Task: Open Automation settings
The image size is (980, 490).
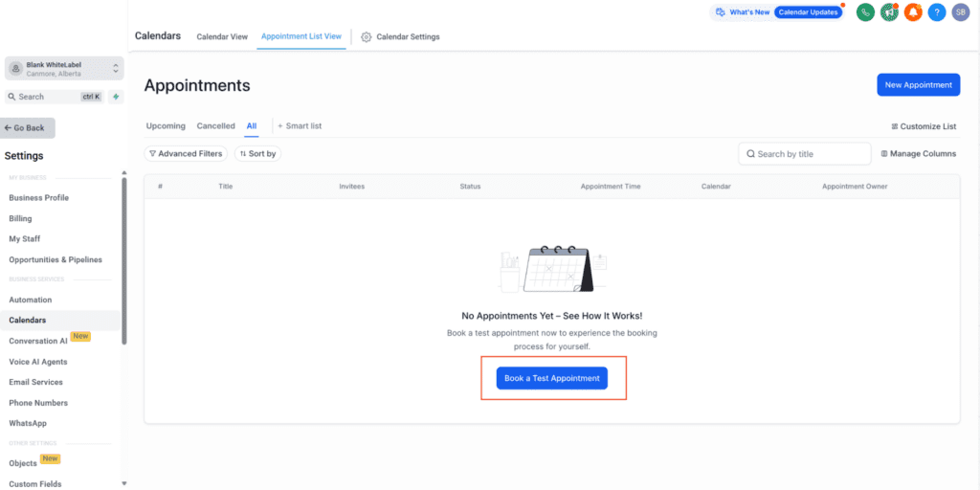Action: (x=30, y=300)
